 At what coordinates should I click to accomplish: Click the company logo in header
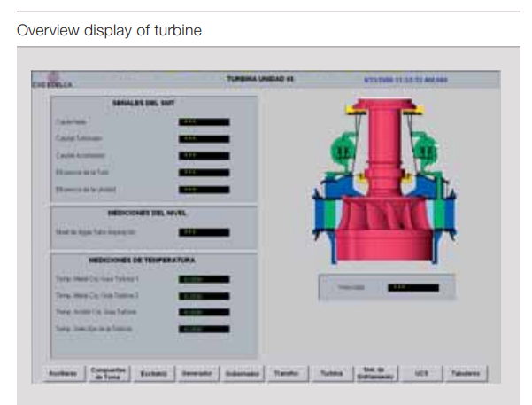52,80
